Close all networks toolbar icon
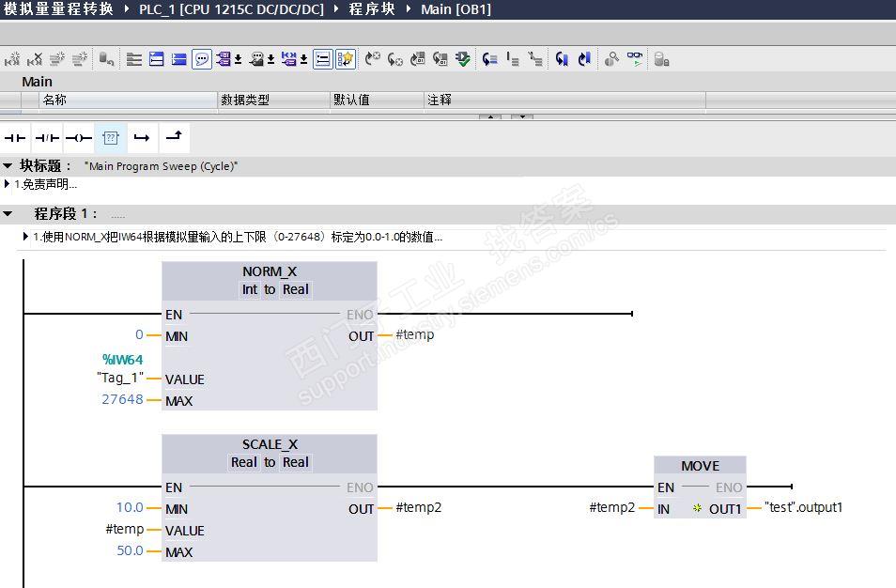 pyautogui.click(x=178, y=59)
